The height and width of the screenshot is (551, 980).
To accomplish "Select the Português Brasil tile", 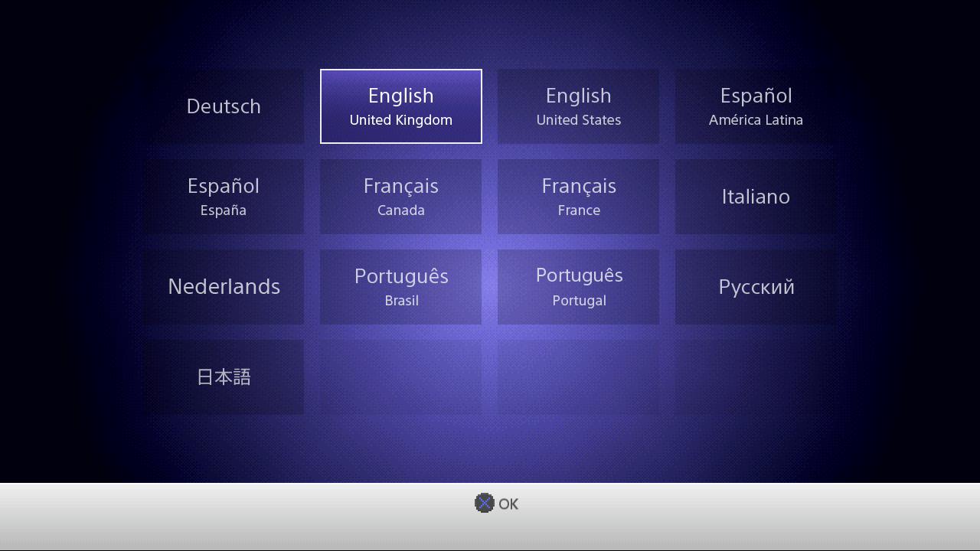I will point(400,287).
